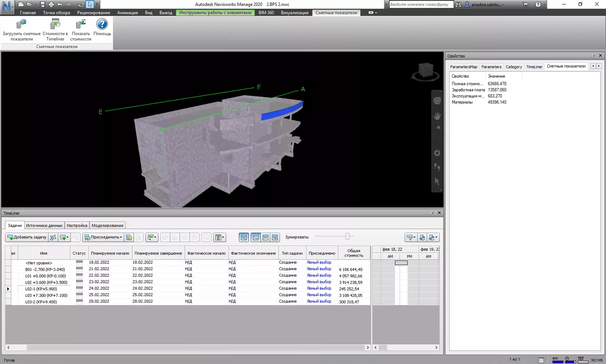Toggle the first Gantt display view button
The height and width of the screenshot is (364, 606).
pyautogui.click(x=244, y=238)
